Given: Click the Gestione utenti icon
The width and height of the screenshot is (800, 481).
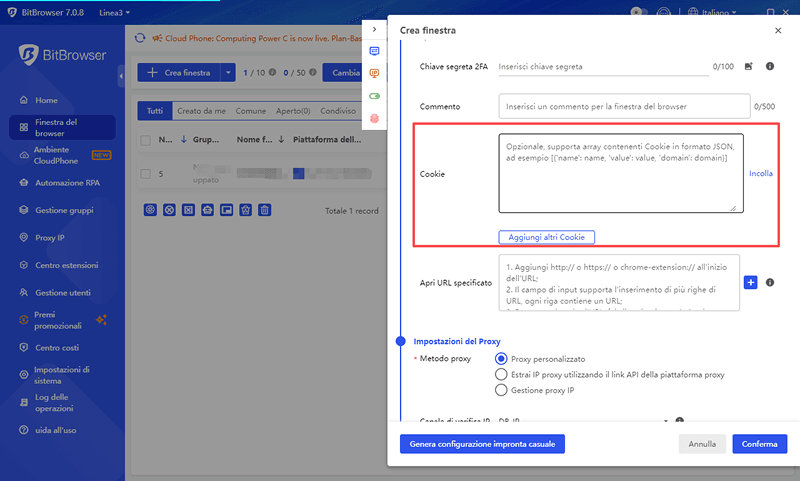Looking at the screenshot, I should pyautogui.click(x=23, y=293).
